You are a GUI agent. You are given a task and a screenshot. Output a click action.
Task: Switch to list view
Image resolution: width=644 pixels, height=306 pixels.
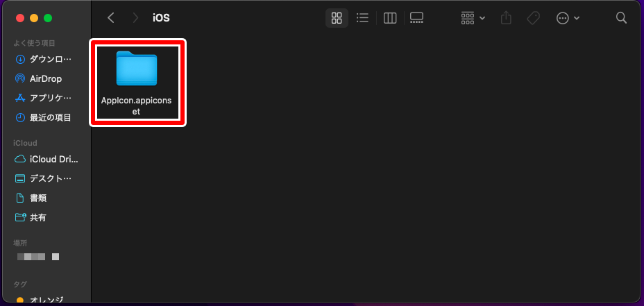click(362, 18)
